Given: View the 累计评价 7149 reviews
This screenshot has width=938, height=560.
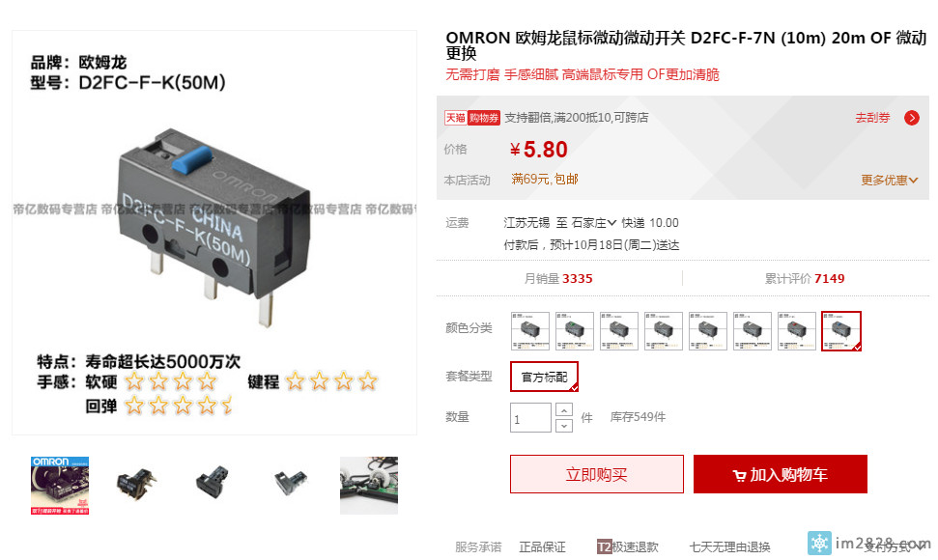Looking at the screenshot, I should (805, 278).
